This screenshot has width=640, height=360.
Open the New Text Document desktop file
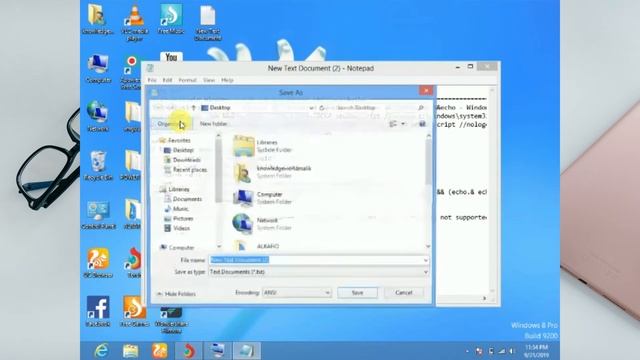coord(208,22)
